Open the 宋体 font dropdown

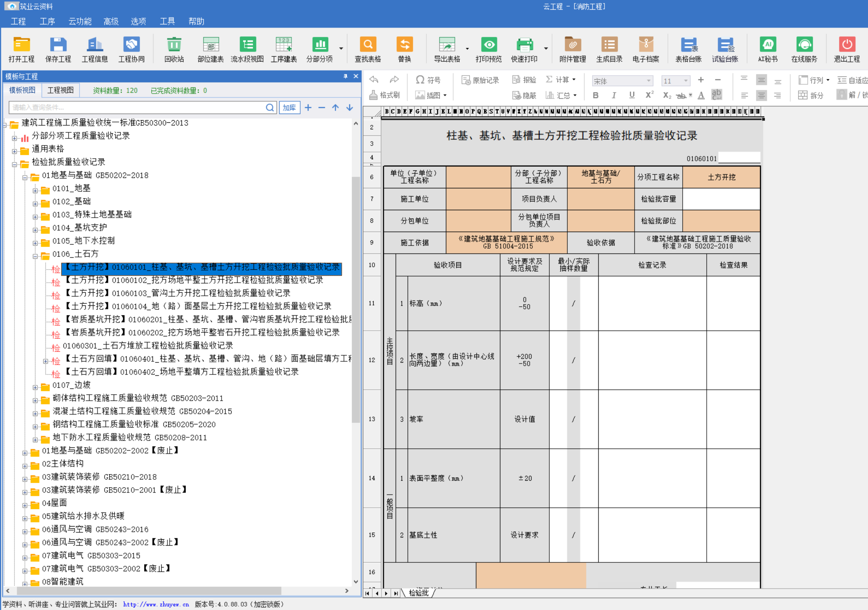(649, 81)
